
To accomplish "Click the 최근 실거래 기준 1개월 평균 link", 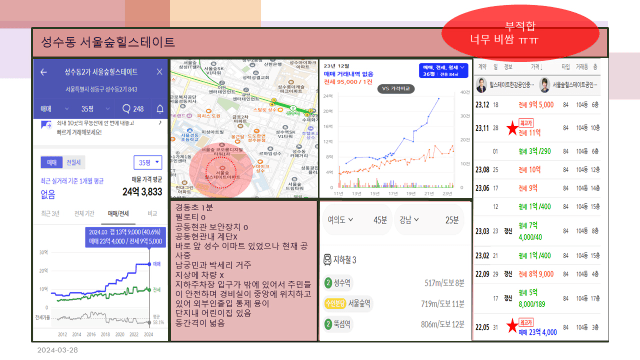I will [x=72, y=181].
